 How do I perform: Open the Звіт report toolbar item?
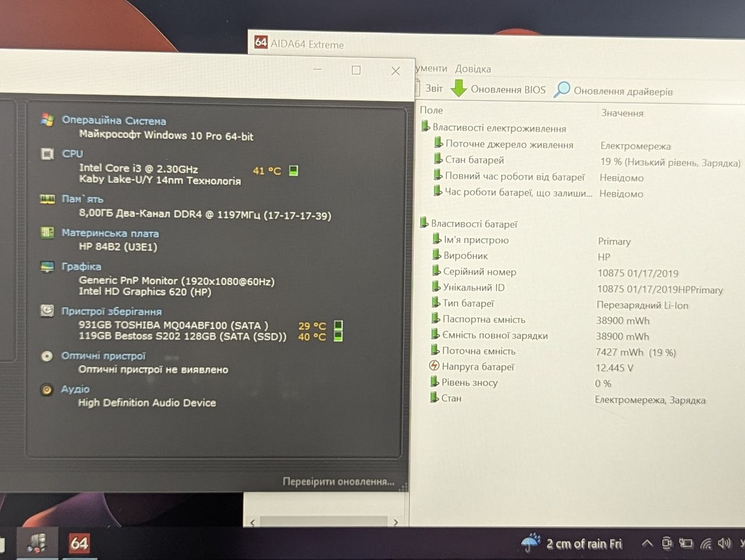tap(429, 88)
